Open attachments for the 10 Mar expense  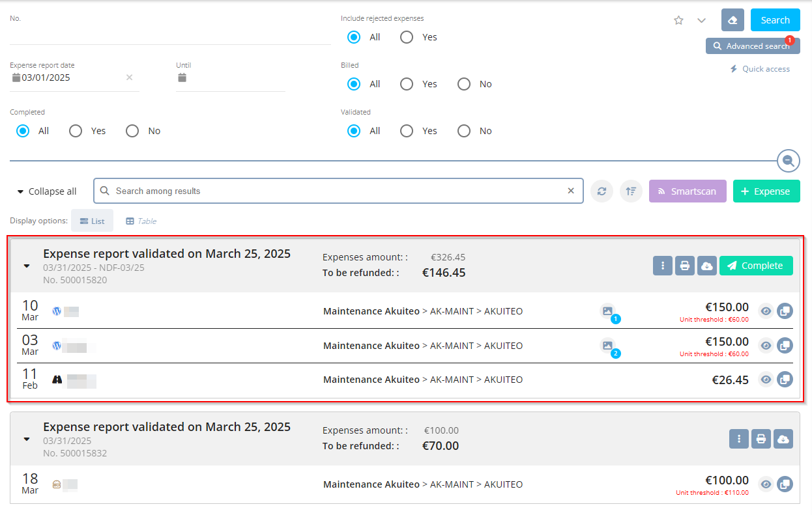[x=607, y=311]
